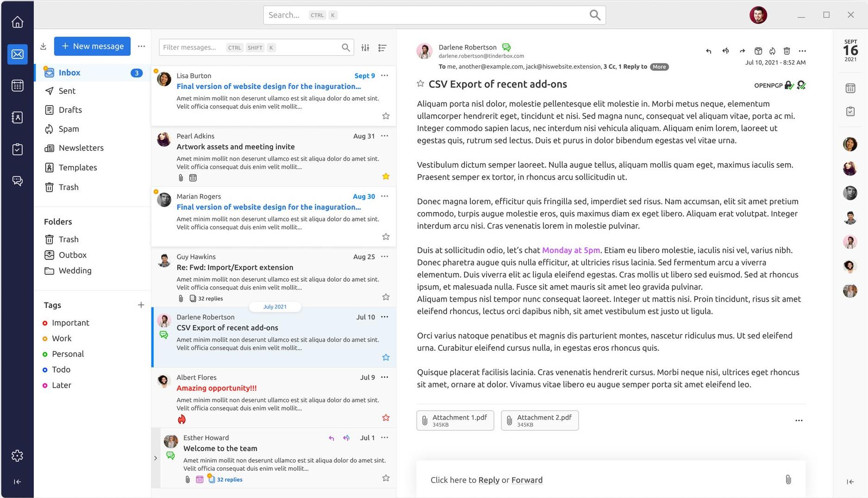Delete the open message with trash icon
Image resolution: width=868 pixels, height=498 pixels.
(787, 51)
